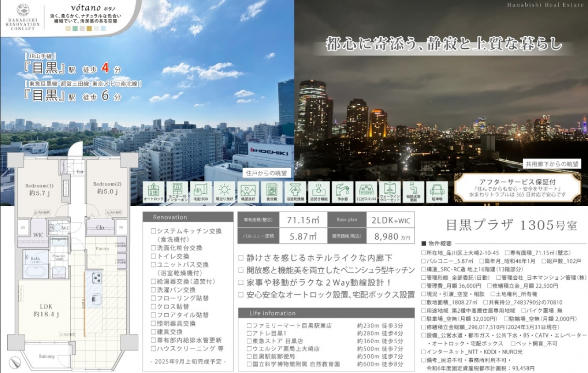Click the LDK 約18.4 j room label
The image size is (588, 373).
click(46, 310)
